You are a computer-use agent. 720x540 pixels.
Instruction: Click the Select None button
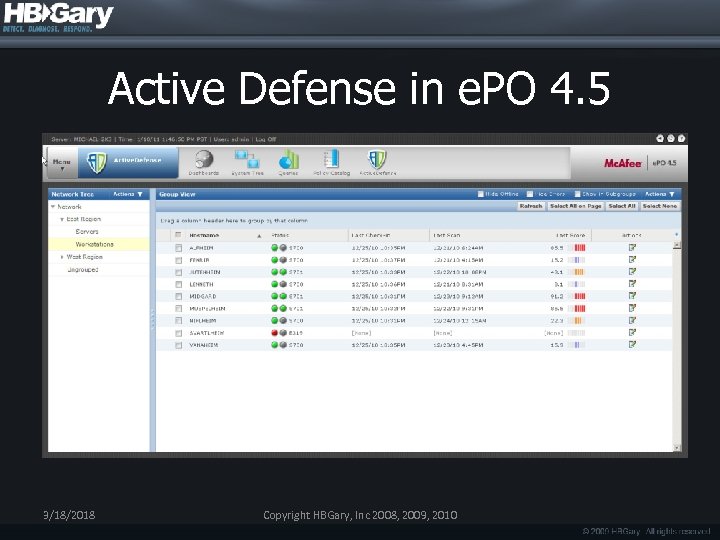(x=660, y=206)
